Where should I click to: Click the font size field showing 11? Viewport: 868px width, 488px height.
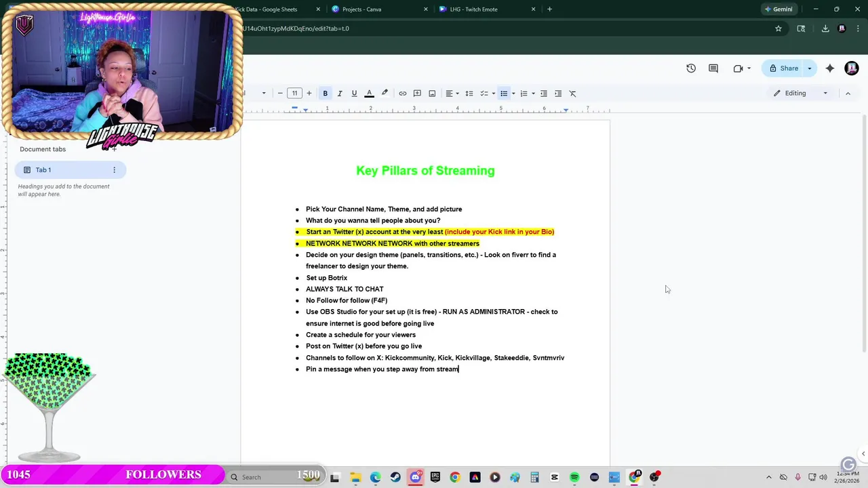[x=294, y=94]
